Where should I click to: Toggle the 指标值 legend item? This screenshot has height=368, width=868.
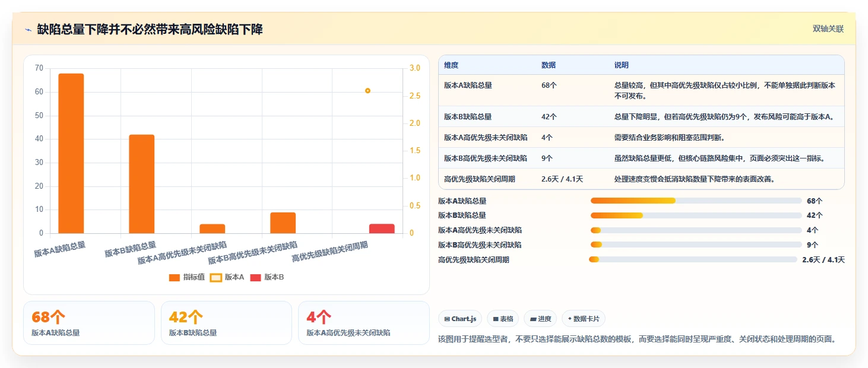coord(186,277)
